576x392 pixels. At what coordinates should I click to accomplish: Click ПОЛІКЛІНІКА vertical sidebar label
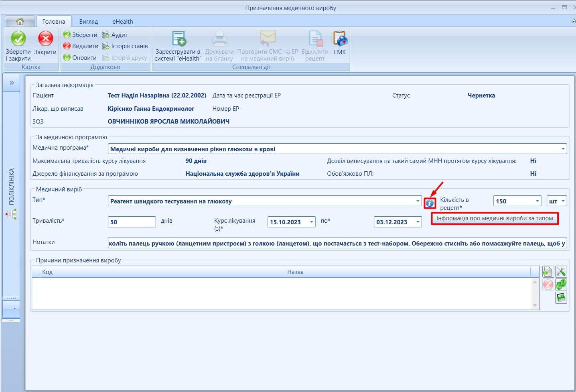coord(11,187)
